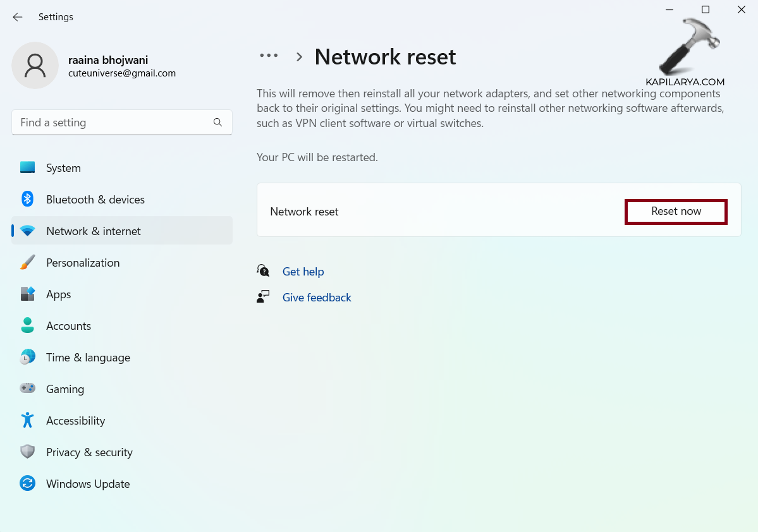Select the Personalization paintbrush icon

(27, 263)
